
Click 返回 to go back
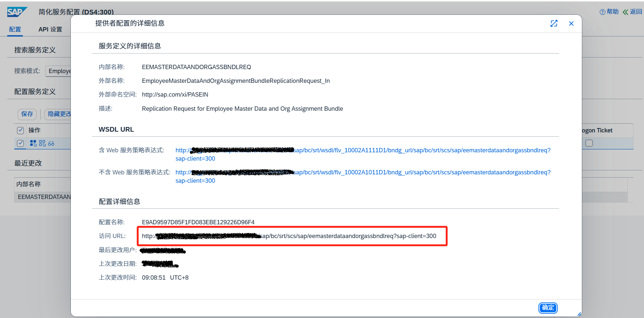tap(632, 12)
